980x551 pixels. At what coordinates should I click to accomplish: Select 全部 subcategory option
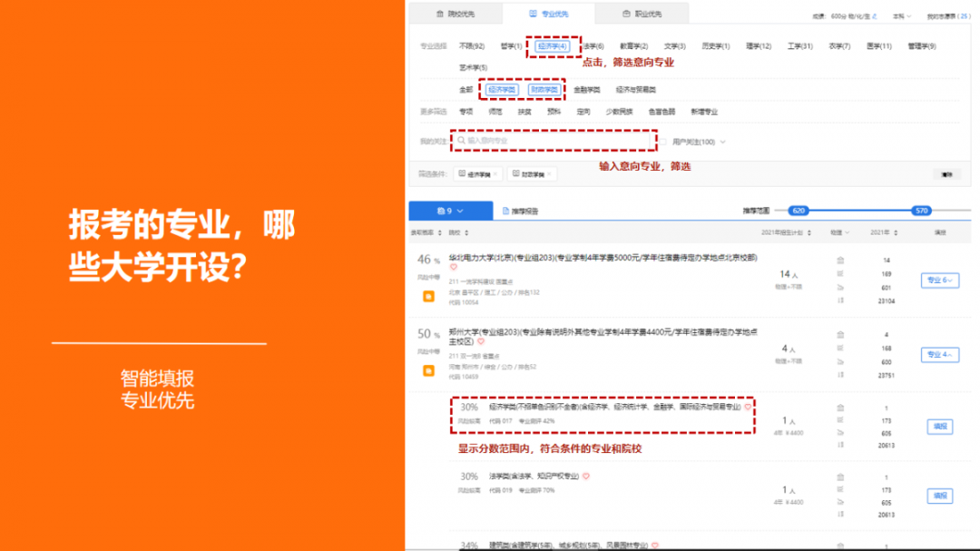click(466, 90)
